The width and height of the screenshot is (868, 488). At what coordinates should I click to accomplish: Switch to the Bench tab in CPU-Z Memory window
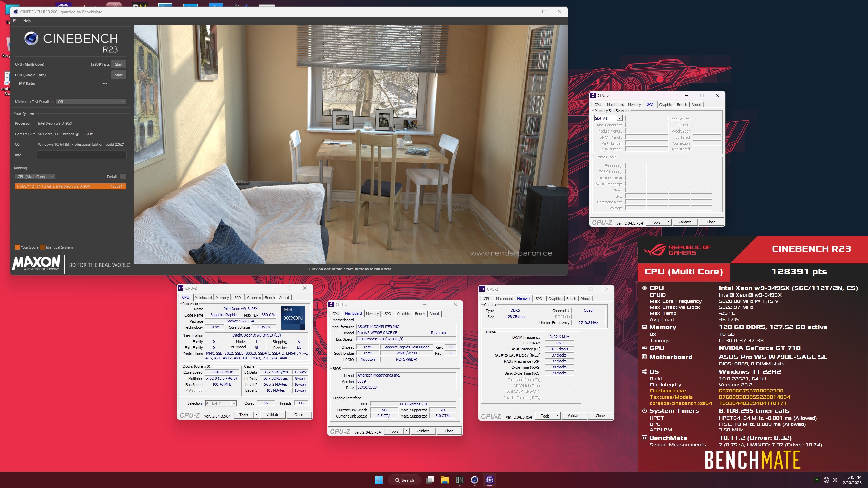point(571,299)
